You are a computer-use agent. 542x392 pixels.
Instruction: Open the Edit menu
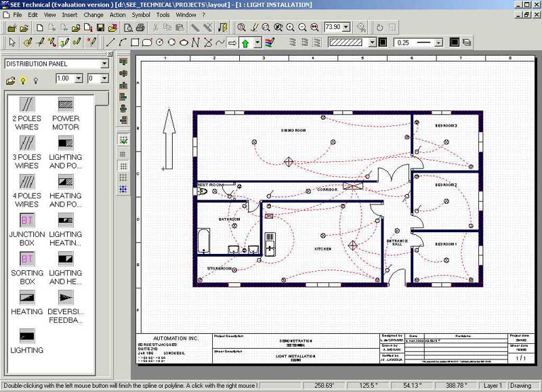coord(33,15)
